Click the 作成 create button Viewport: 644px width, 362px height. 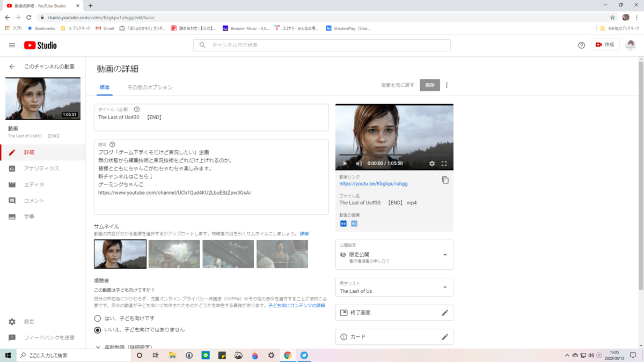click(605, 45)
